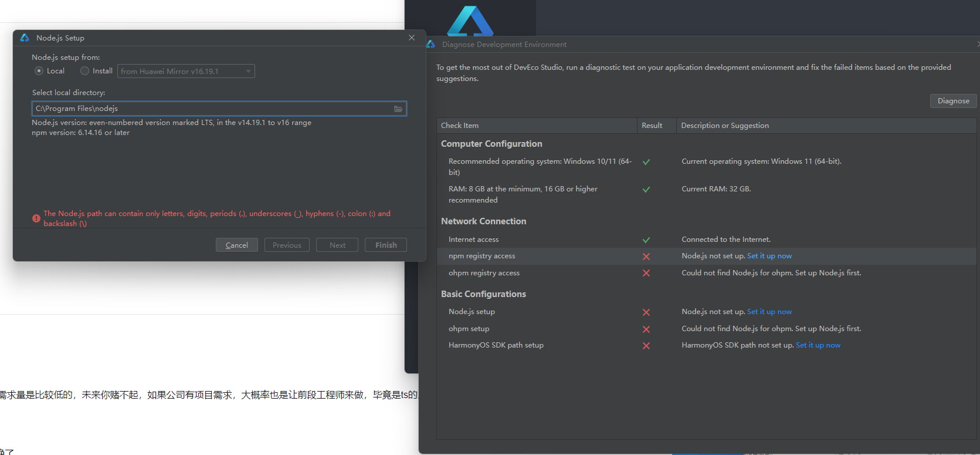Click the green check for Internet access
This screenshot has width=980, height=455.
click(646, 240)
